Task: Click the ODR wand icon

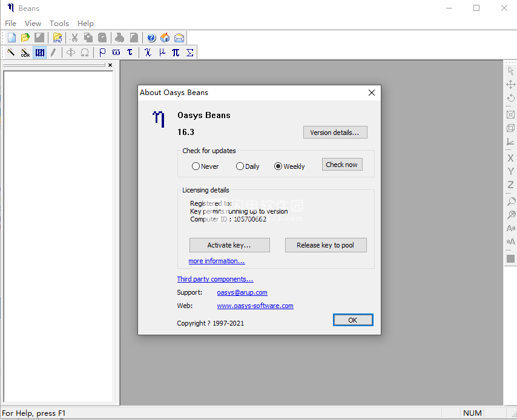Action: (x=25, y=53)
